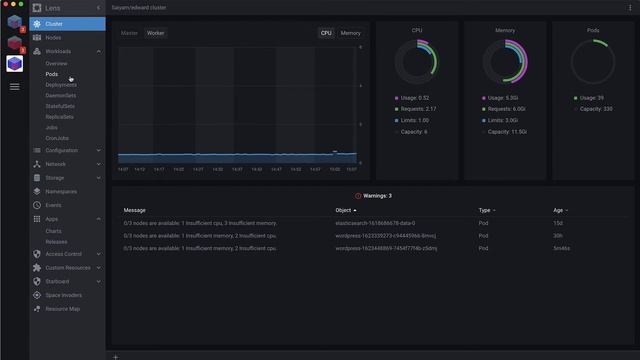Sort warnings by Object column
Viewport: 640px width, 360px height.
pos(346,210)
